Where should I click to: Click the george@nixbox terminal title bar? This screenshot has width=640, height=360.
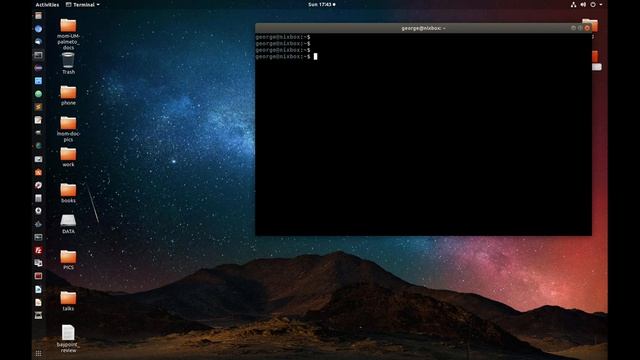point(423,28)
